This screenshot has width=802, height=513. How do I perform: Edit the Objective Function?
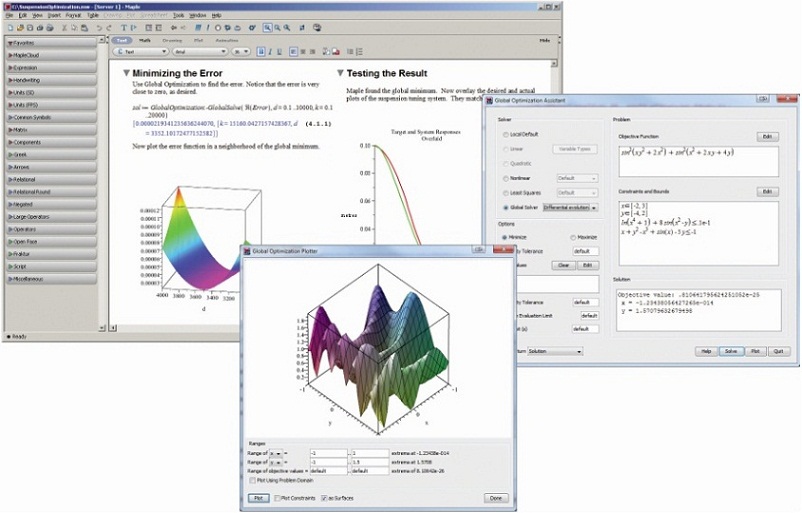point(767,137)
